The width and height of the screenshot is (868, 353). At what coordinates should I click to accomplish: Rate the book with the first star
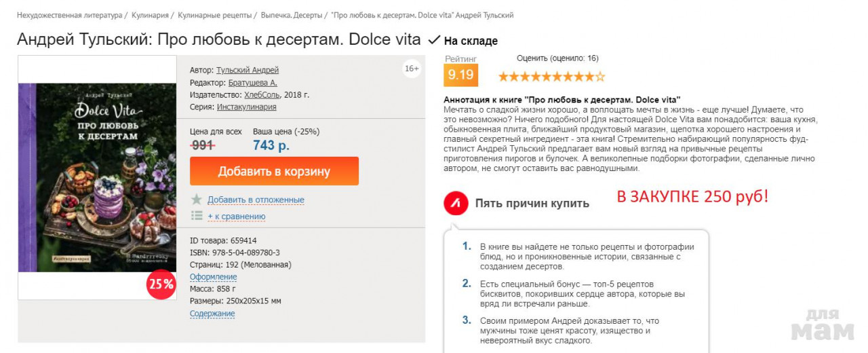tap(504, 77)
